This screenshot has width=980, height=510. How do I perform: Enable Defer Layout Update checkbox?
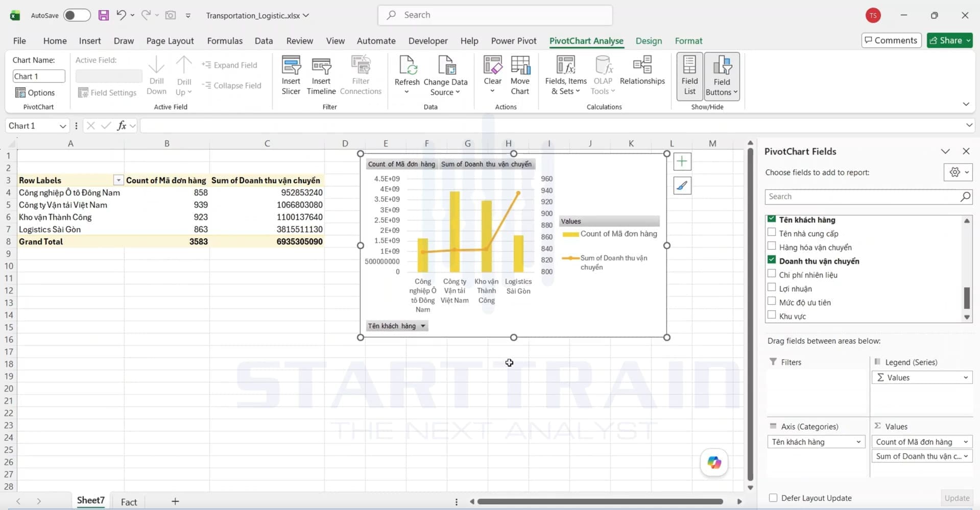[x=773, y=498]
